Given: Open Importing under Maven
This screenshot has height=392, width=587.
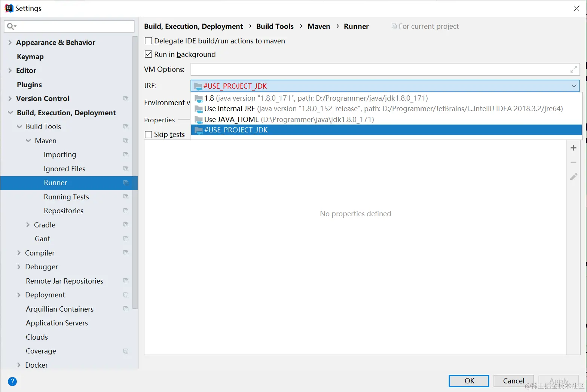Looking at the screenshot, I should (60, 155).
